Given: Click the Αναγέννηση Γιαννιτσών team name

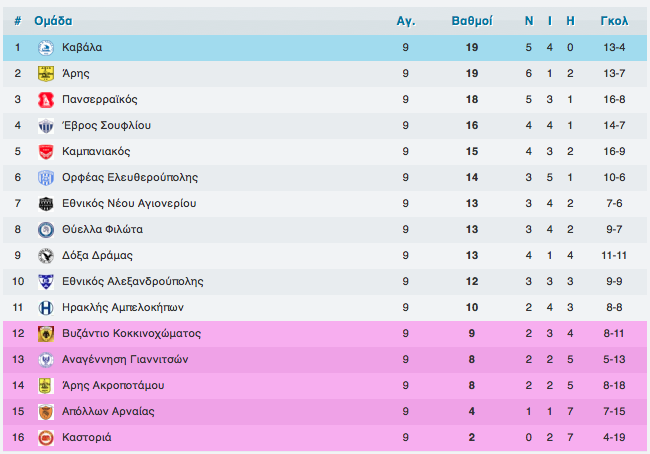Looking at the screenshot, I should [125, 359].
